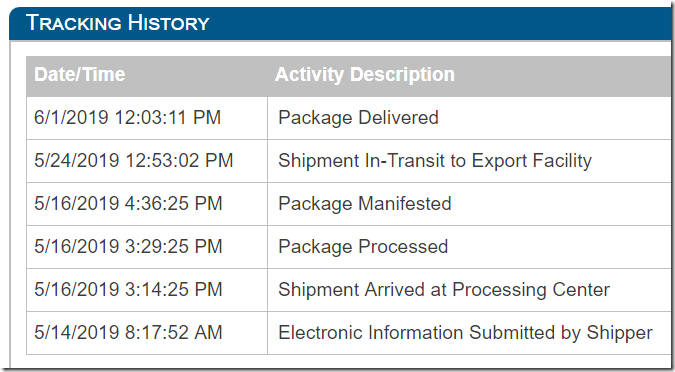
Task: Select the Package Processed entry
Action: [x=363, y=247]
